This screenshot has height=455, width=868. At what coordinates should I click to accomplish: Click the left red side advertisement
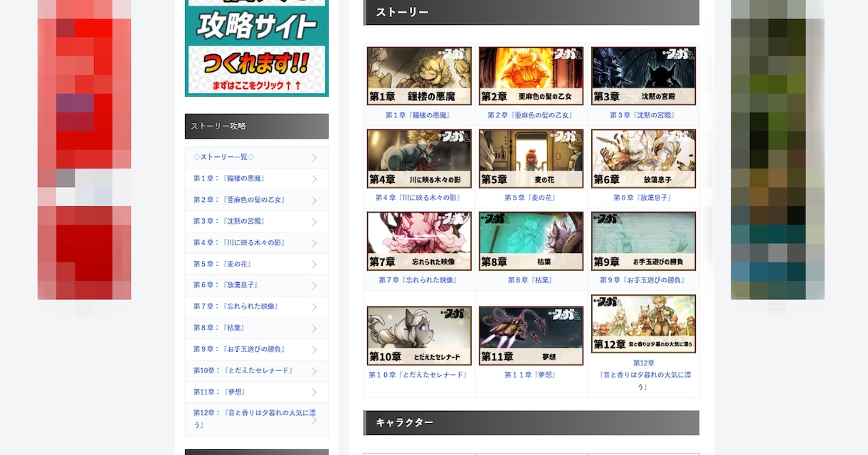pyautogui.click(x=84, y=149)
